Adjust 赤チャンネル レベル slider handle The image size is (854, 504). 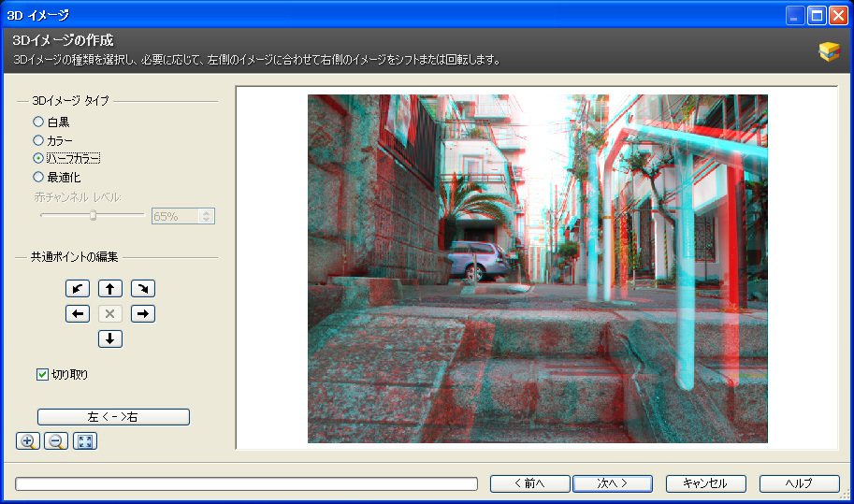pos(94,216)
